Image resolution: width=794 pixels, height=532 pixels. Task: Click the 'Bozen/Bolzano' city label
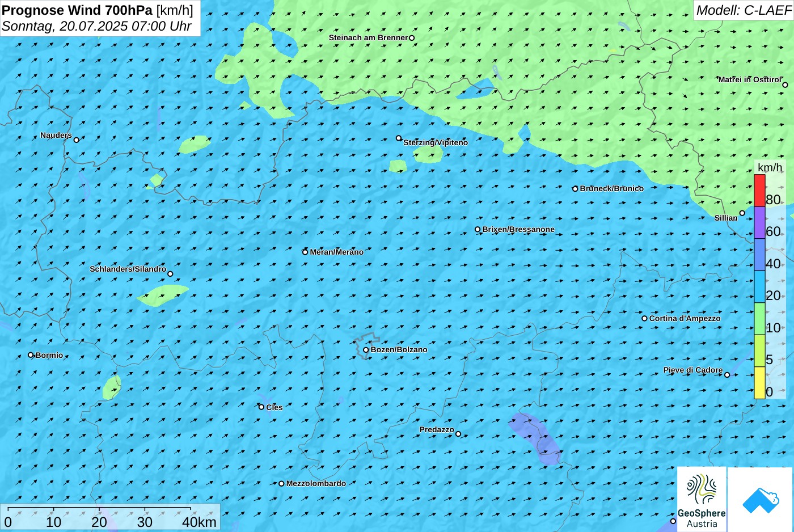coord(399,350)
